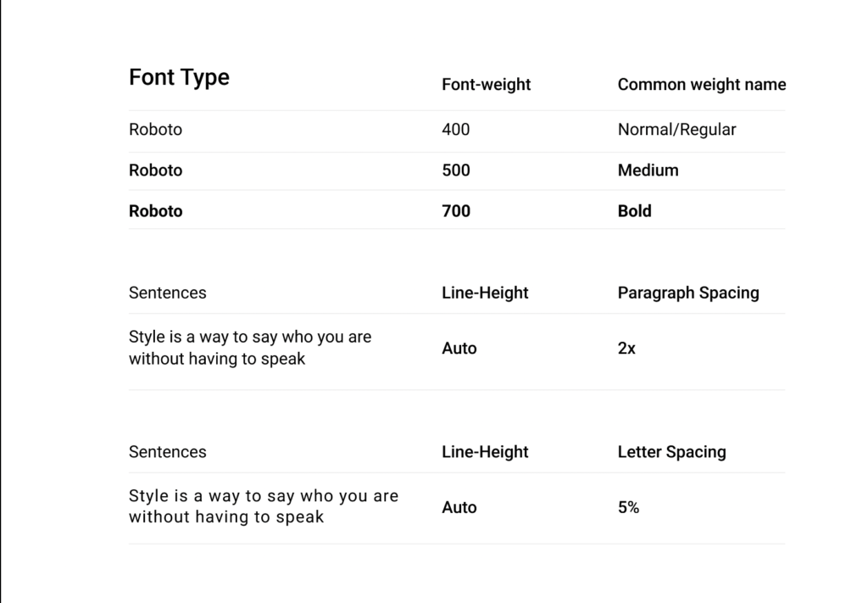The width and height of the screenshot is (868, 603).
Task: Click the font-weight value 400
Action: 456,130
